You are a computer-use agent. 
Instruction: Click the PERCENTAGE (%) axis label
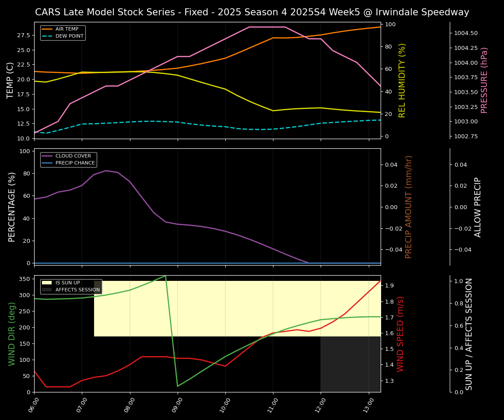tap(12, 206)
